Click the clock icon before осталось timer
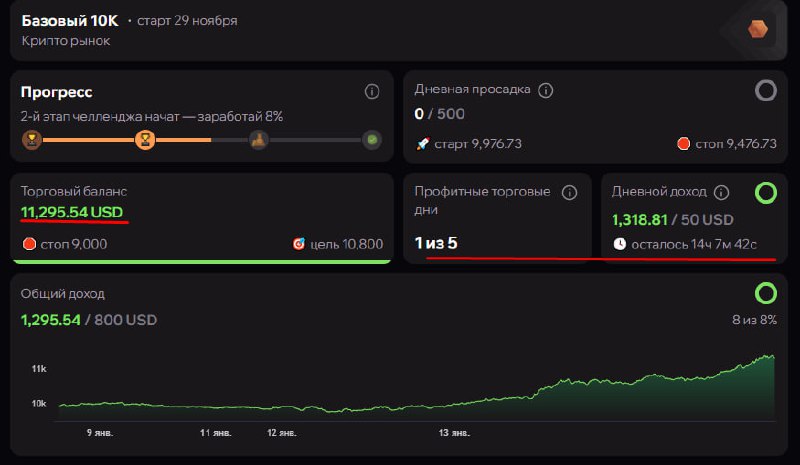This screenshot has width=800, height=465. (x=619, y=243)
